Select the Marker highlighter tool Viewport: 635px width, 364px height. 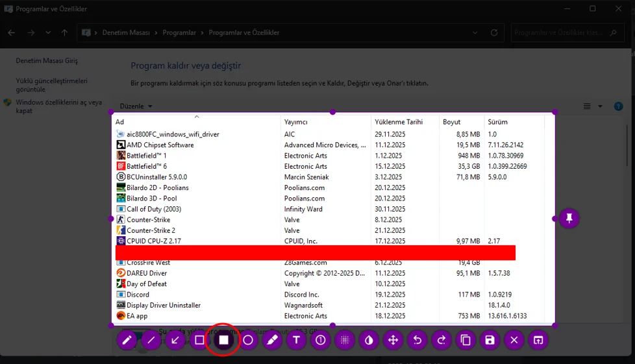272,340
